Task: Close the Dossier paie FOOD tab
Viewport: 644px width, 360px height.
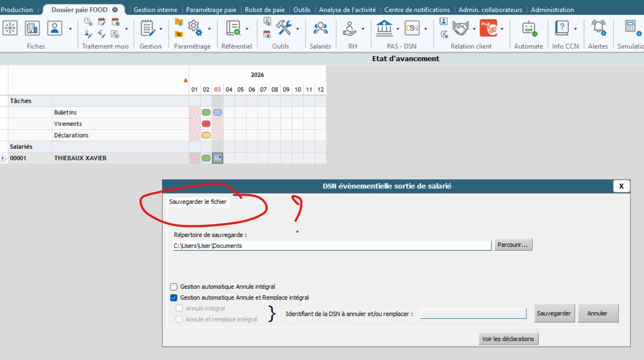Action: [115, 10]
